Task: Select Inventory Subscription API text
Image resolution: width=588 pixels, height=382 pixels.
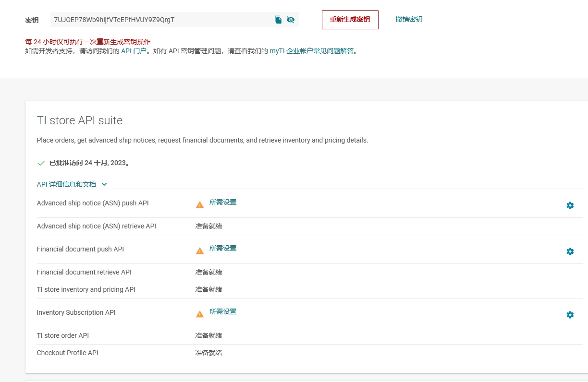Action: 76,312
